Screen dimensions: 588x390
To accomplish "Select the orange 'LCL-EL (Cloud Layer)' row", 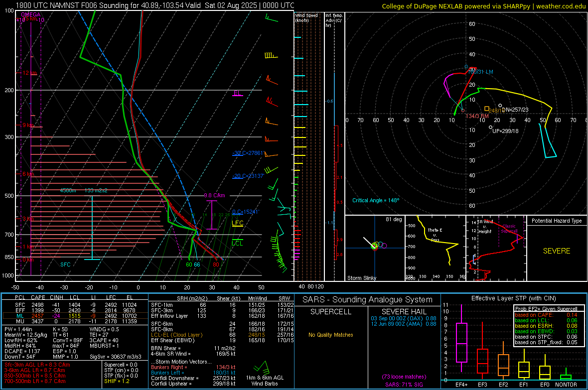I will 222,335.
